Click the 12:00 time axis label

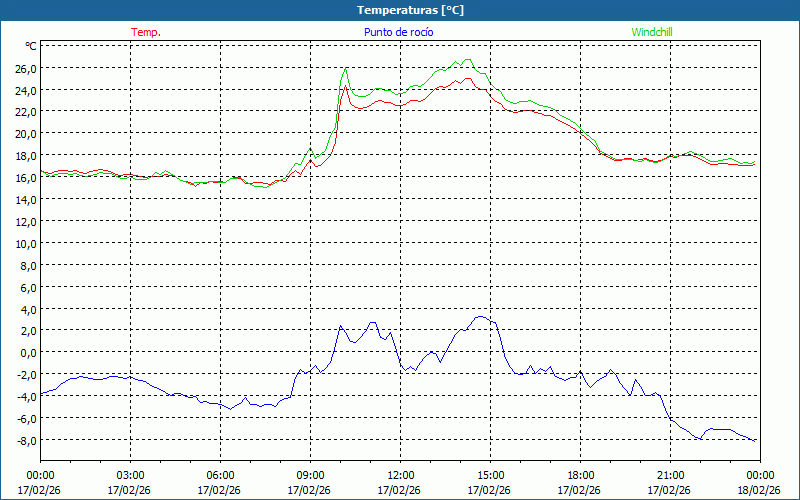[400, 475]
